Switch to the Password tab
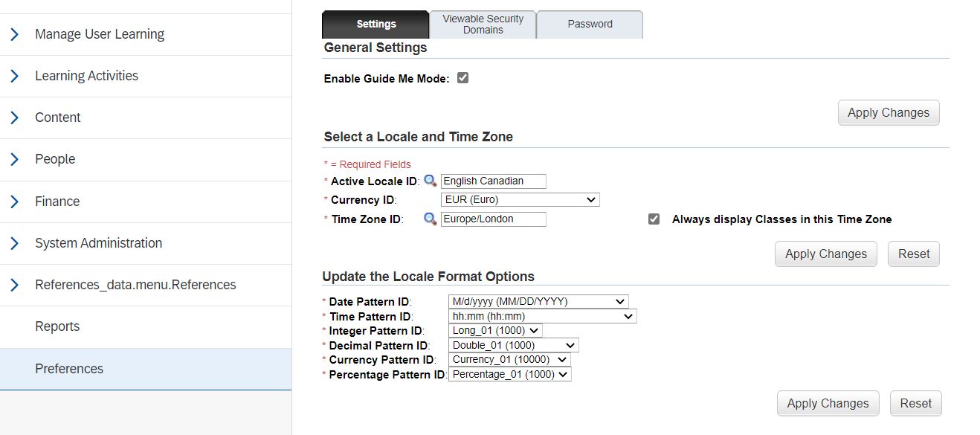The height and width of the screenshot is (435, 980). coord(590,24)
